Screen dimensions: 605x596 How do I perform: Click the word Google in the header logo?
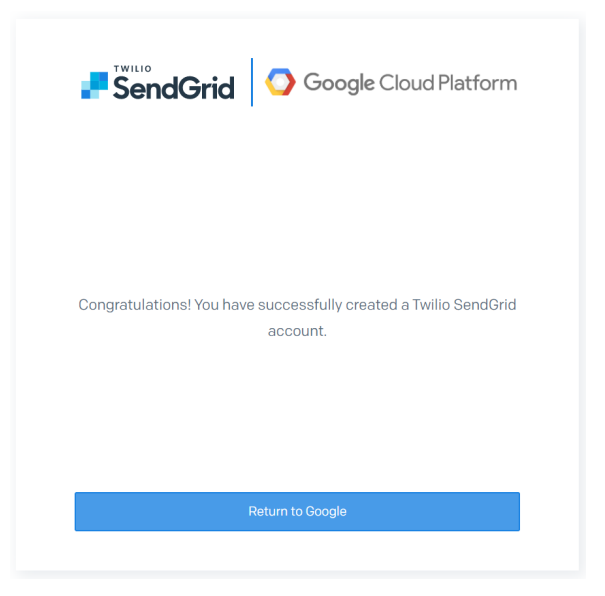338,83
